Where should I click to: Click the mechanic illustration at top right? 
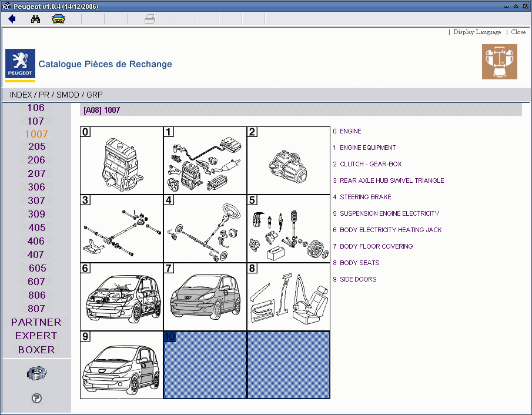click(x=499, y=61)
